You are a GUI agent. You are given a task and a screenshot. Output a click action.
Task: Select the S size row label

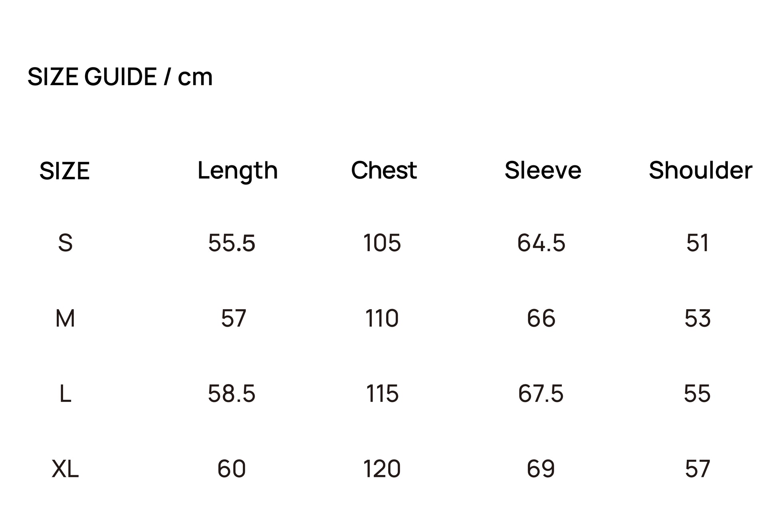tap(65, 243)
